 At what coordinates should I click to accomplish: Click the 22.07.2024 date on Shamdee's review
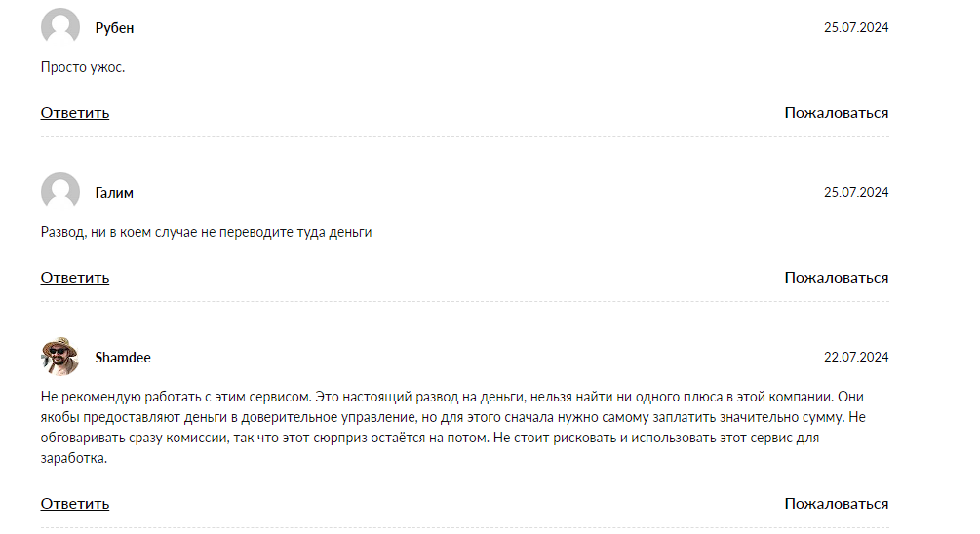pyautogui.click(x=855, y=358)
